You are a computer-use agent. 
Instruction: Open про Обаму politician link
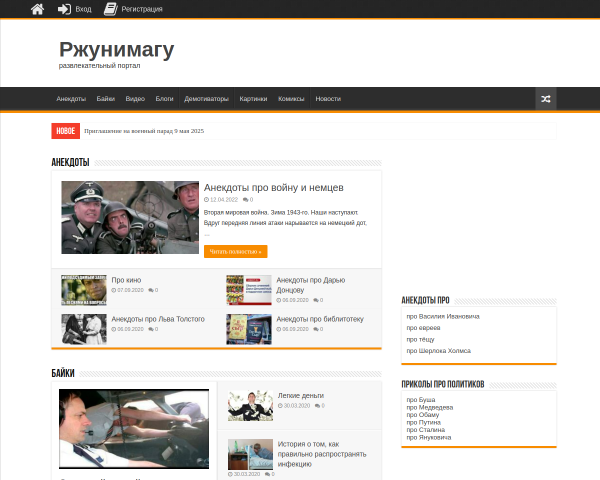point(423,415)
